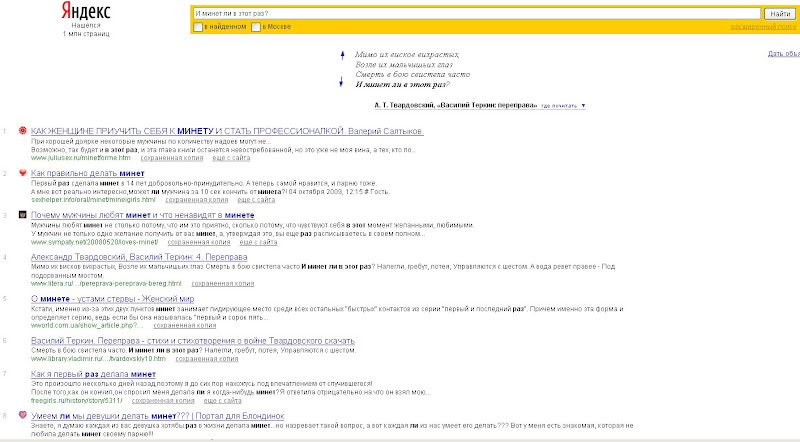This screenshot has width=800, height=442.
Task: Open сохраненная копия for www.litera.ru result
Action: click(x=222, y=283)
